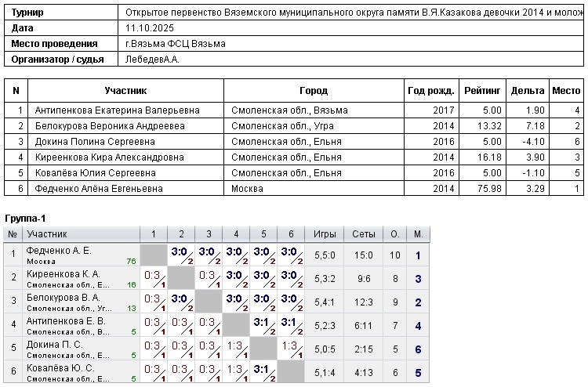The image size is (588, 387).
Task: Select the Игры column header in Группа-1
Action: click(325, 234)
